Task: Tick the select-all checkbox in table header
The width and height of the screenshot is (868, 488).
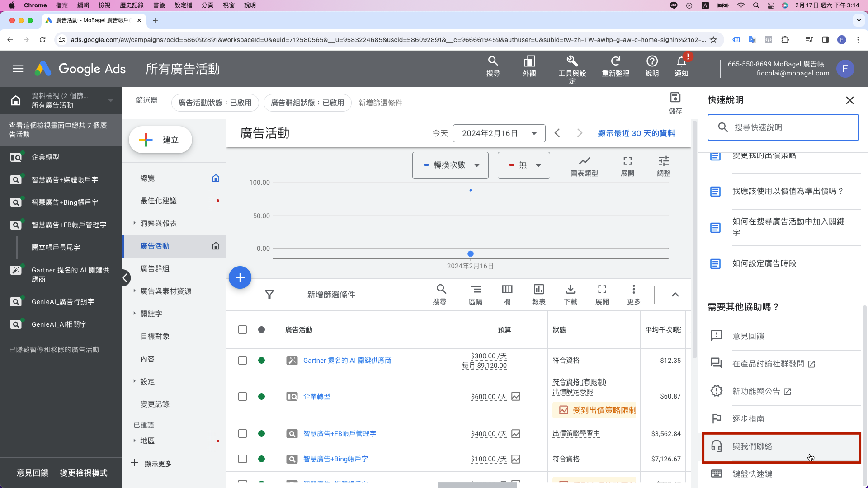Action: (243, 330)
